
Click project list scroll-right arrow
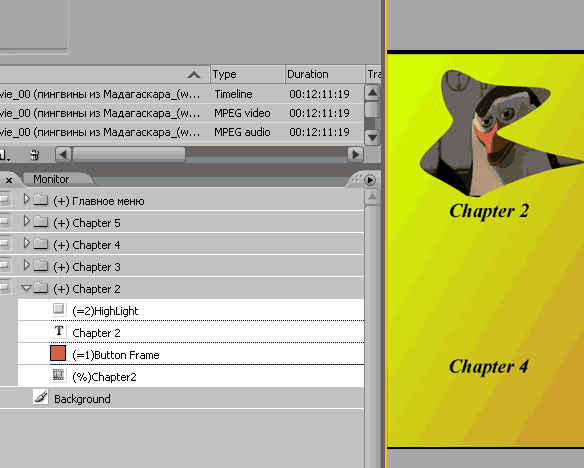356,155
